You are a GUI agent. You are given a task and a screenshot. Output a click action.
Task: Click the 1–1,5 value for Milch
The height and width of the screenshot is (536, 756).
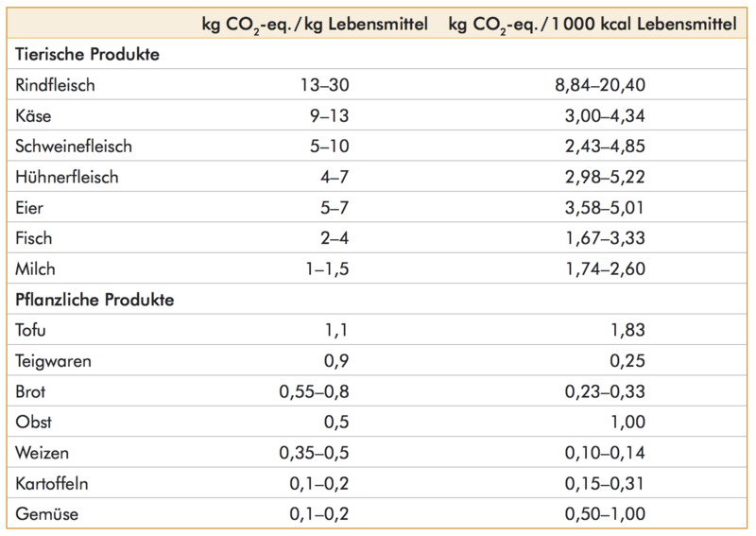[x=329, y=270]
